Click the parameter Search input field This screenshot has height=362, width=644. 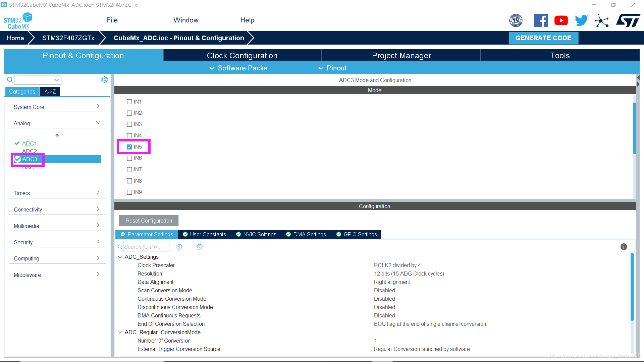(146, 247)
